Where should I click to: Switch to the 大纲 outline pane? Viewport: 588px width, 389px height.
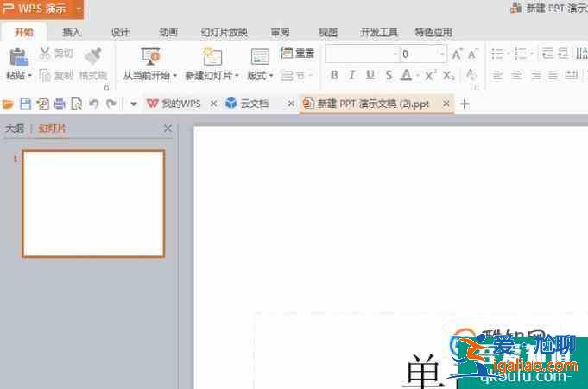(x=15, y=129)
